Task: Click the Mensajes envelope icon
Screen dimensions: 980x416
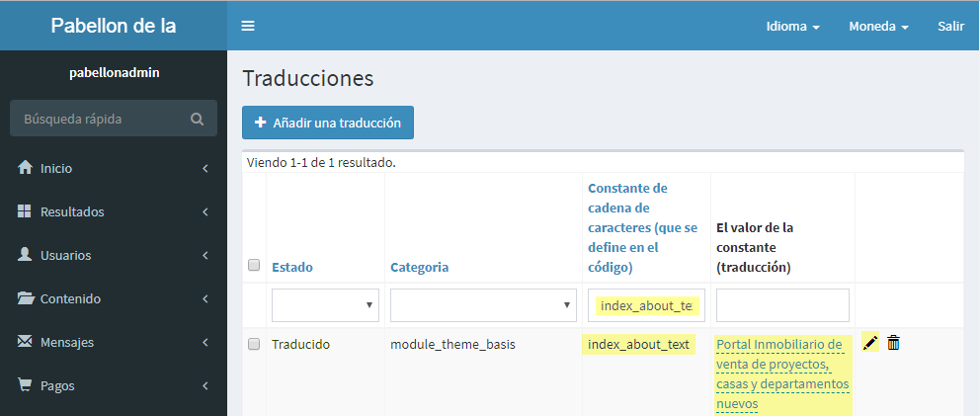Action: pyautogui.click(x=26, y=342)
